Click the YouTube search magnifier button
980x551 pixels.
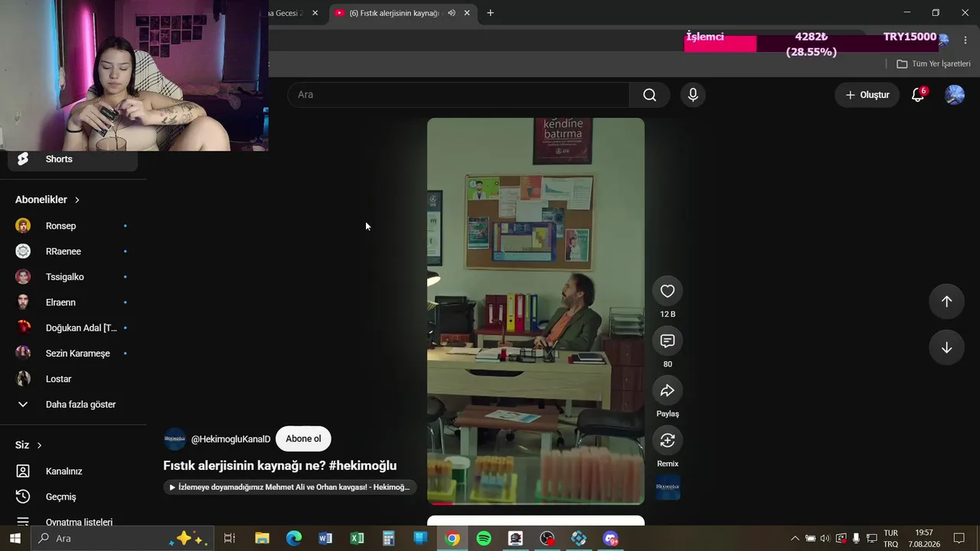649,95
